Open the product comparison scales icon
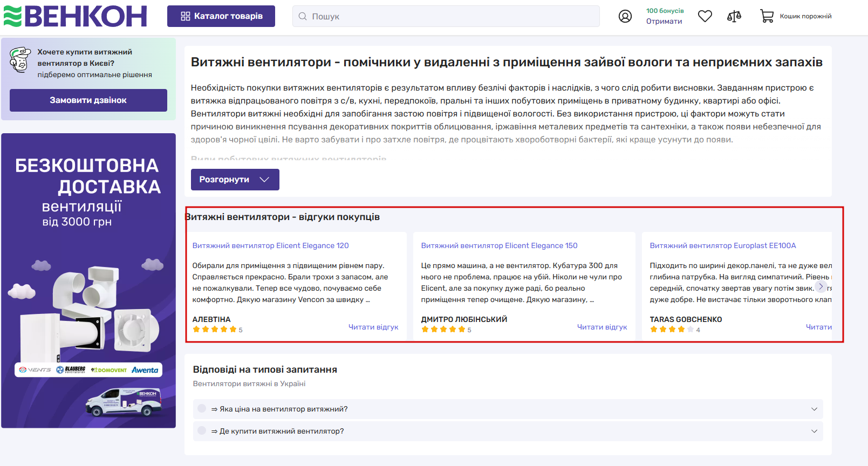 pos(734,16)
